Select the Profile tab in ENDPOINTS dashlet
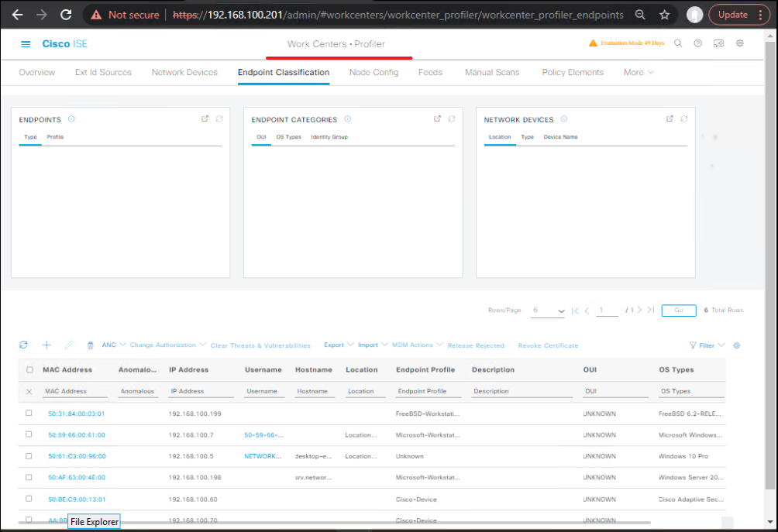 pyautogui.click(x=55, y=137)
